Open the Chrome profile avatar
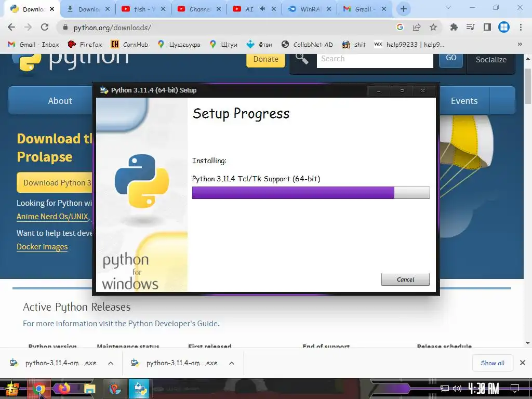532x399 pixels. 503,27
